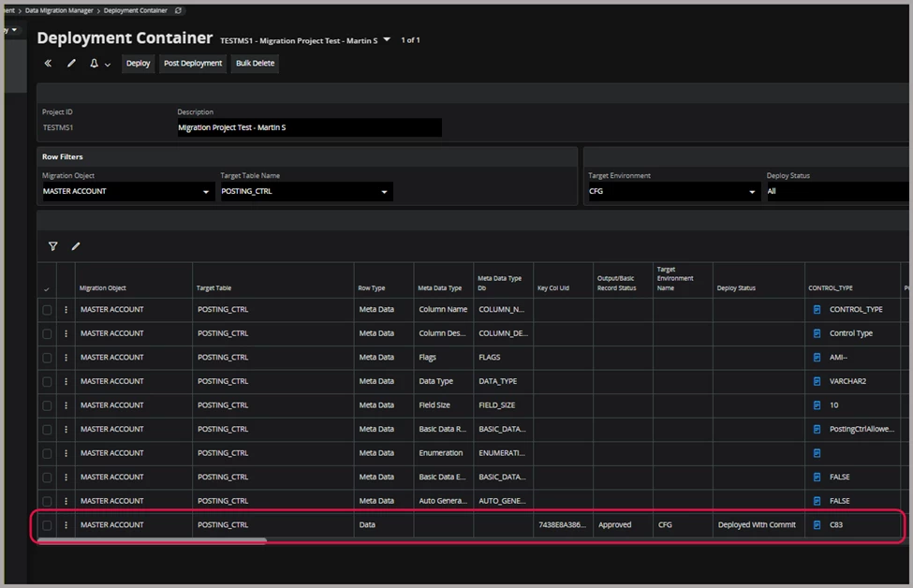Click the bell notification icon
Image resolution: width=913 pixels, height=588 pixels.
95,64
